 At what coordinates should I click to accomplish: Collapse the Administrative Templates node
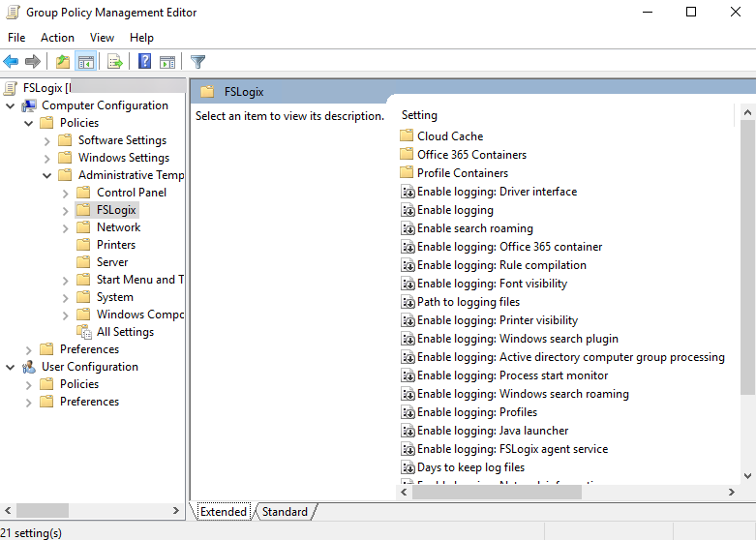pos(46,175)
